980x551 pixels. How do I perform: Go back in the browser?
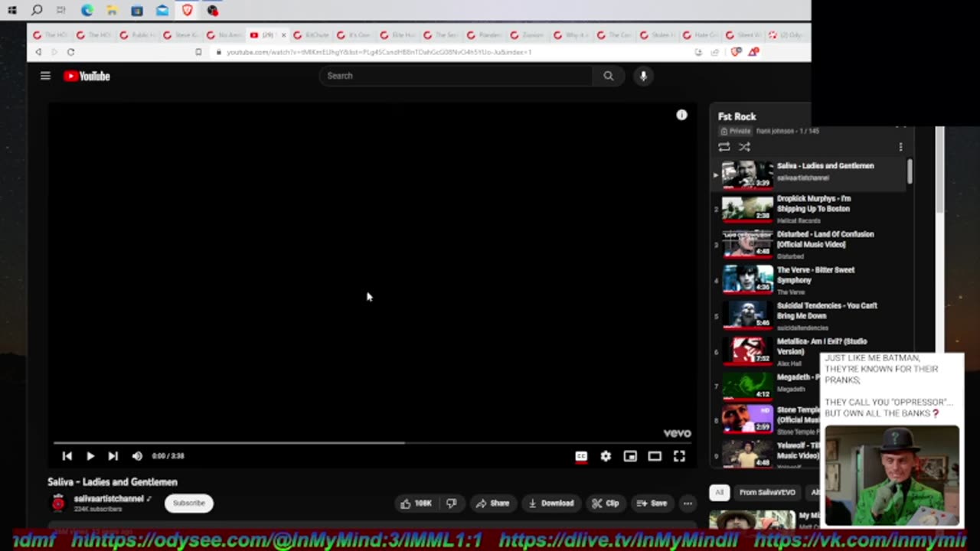coord(38,52)
